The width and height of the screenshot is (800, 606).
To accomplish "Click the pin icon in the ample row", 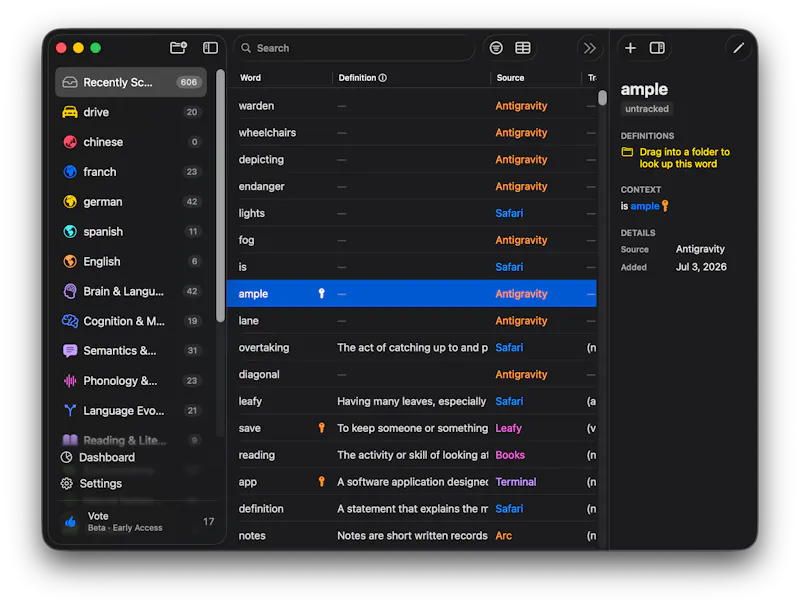I will (x=321, y=293).
